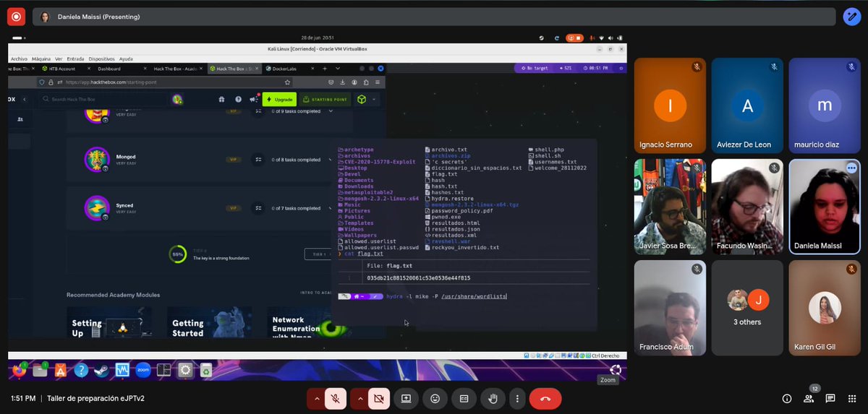Click the blue annotate pen icon
Screen dimensions: 868x414
pos(851,17)
